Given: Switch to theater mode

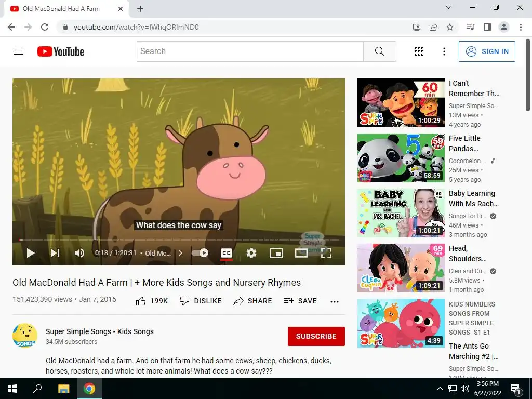Looking at the screenshot, I should click(301, 253).
